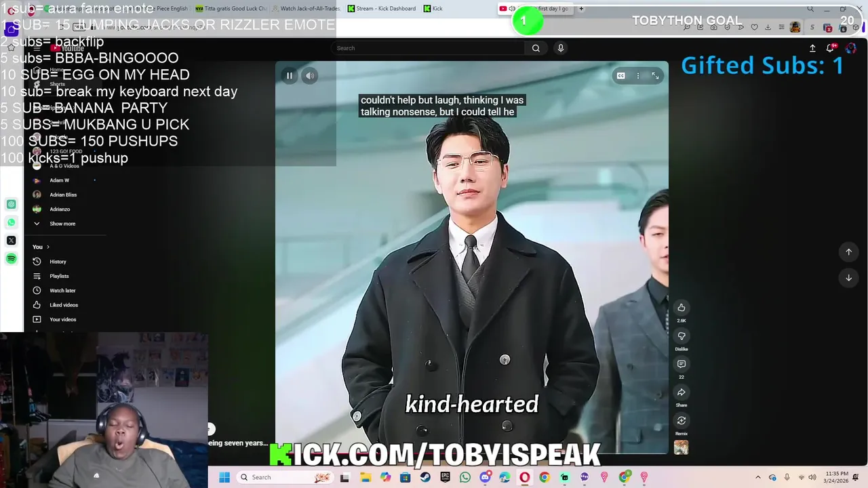
Task: Click the YouTube search field
Action: (429, 48)
